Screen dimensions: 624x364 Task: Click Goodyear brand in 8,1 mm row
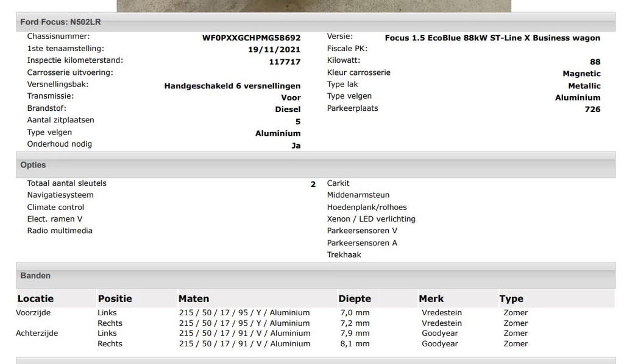(440, 344)
